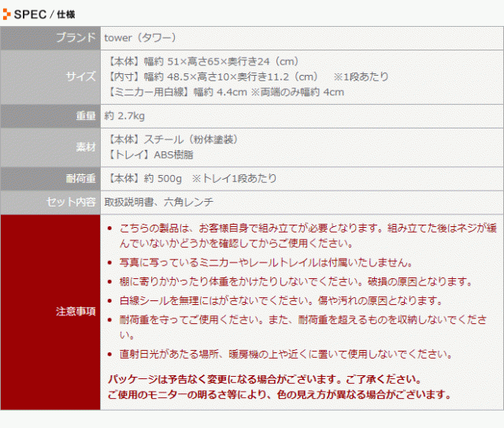Click the 【ミニカー用白線】幅約 4.4cm line
The image size is (504, 428).
(x=224, y=92)
